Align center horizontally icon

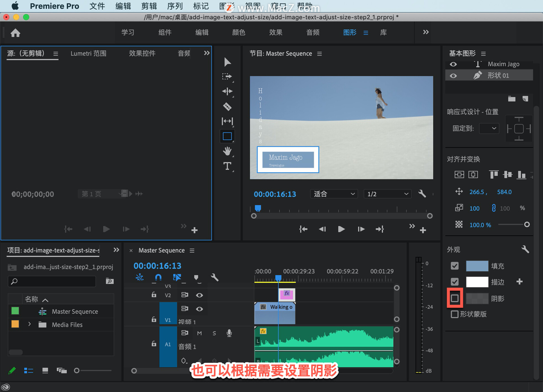point(473,175)
